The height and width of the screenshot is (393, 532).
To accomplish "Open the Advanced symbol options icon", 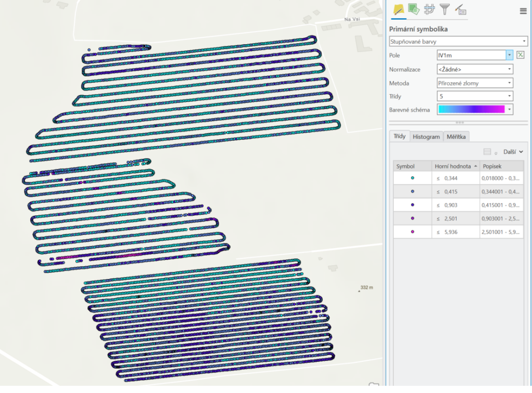I will (x=460, y=9).
